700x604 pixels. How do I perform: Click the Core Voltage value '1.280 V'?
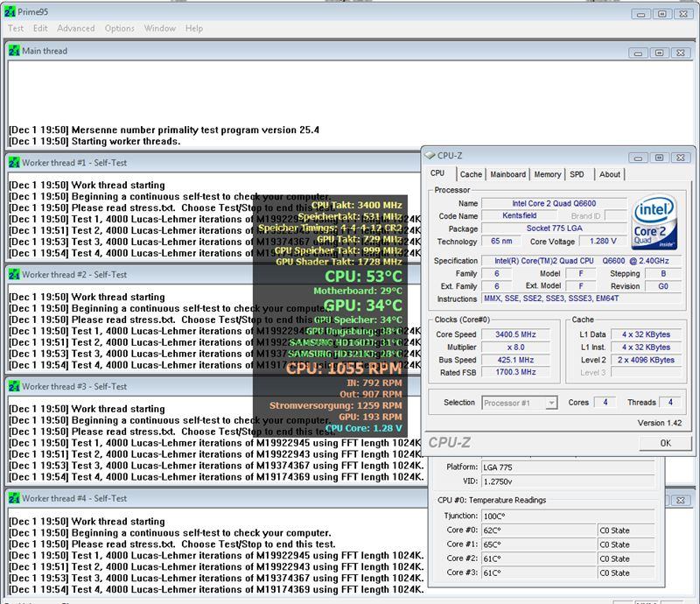[603, 242]
